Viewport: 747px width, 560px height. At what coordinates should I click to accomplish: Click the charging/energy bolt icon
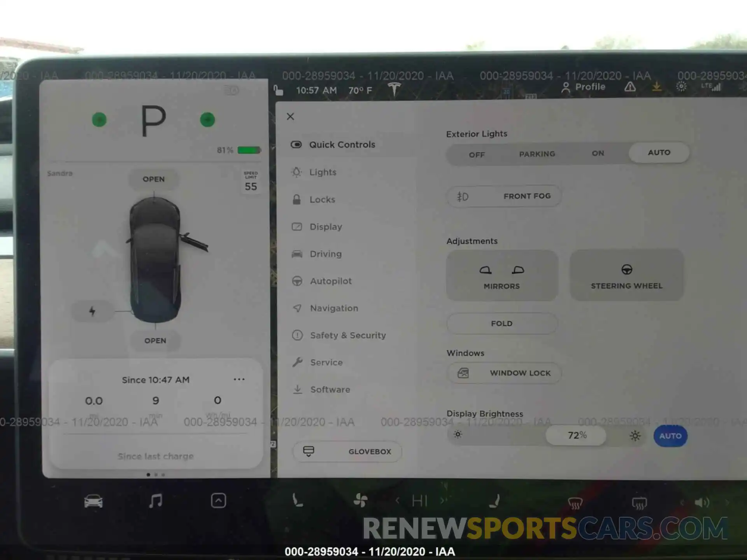92,310
